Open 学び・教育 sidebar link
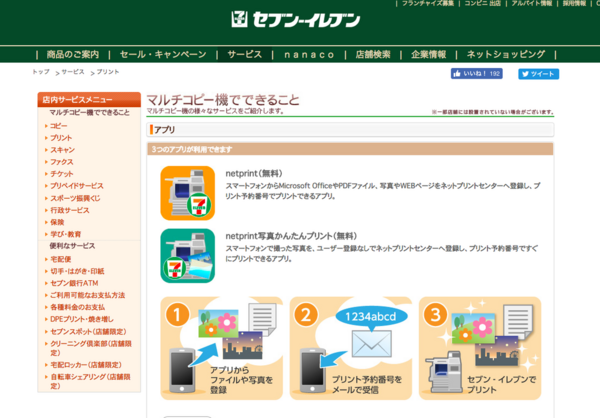The height and width of the screenshot is (418, 600). tap(65, 234)
